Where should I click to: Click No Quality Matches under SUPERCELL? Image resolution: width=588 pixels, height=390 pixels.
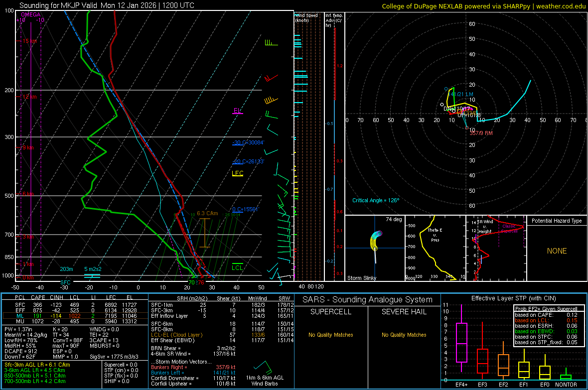[x=331, y=335]
